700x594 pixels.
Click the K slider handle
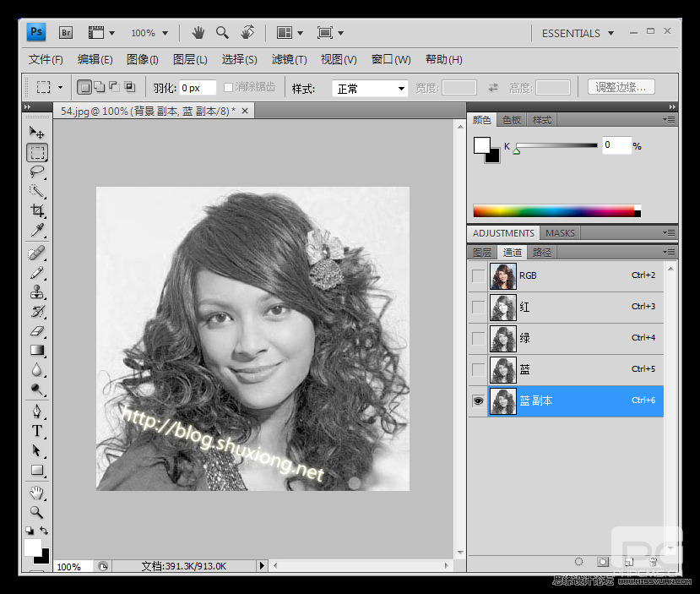517,151
